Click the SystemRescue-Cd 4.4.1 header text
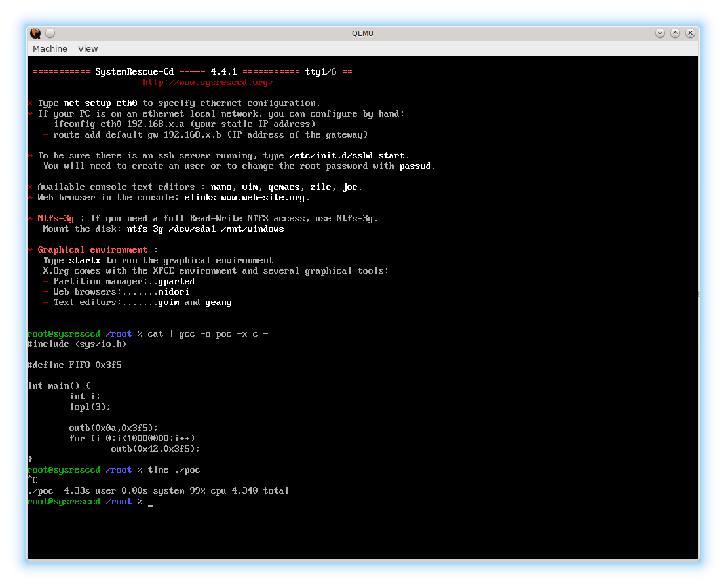This screenshot has width=726, height=588. pos(166,72)
